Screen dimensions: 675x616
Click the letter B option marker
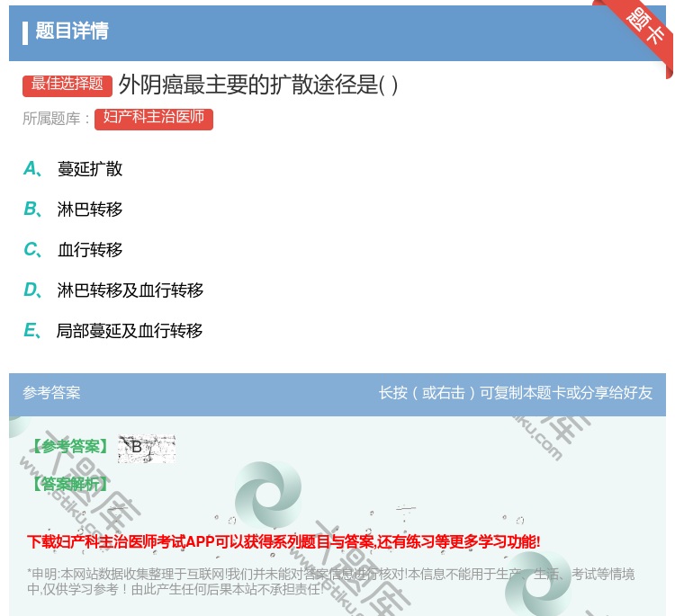tap(32, 209)
